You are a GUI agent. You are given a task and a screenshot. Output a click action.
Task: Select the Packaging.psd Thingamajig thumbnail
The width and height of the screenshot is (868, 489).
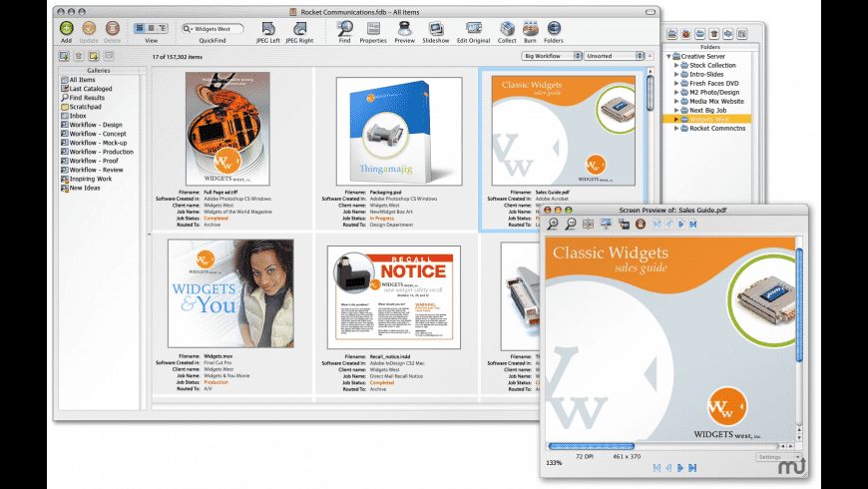coord(399,132)
